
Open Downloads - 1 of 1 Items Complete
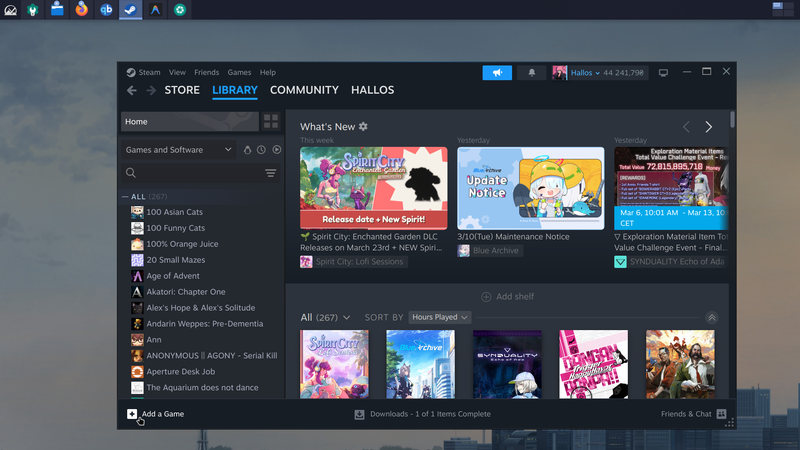click(x=430, y=414)
